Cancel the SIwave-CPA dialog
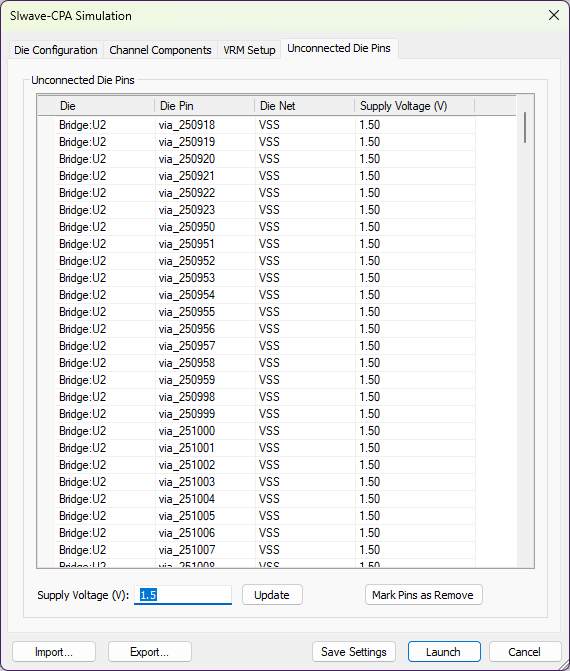Image resolution: width=570 pixels, height=671 pixels. 525,652
